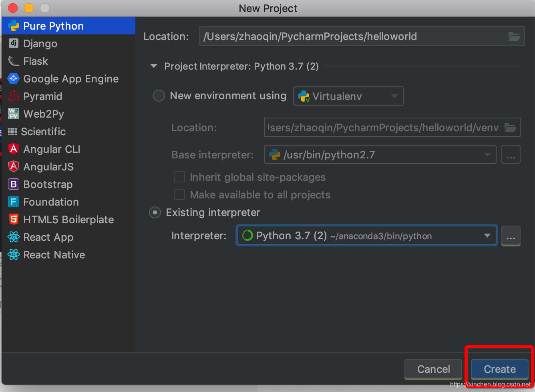Click the Pyramid red icon

coord(14,96)
